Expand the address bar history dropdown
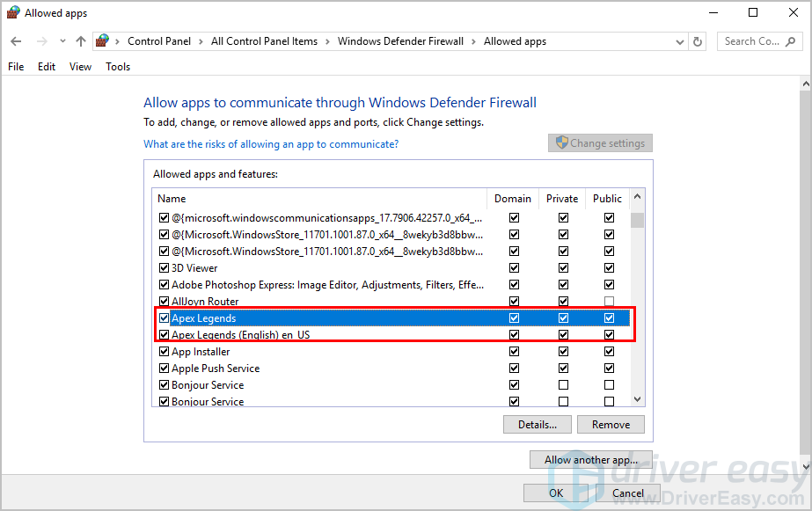The width and height of the screenshot is (812, 511). [x=679, y=41]
